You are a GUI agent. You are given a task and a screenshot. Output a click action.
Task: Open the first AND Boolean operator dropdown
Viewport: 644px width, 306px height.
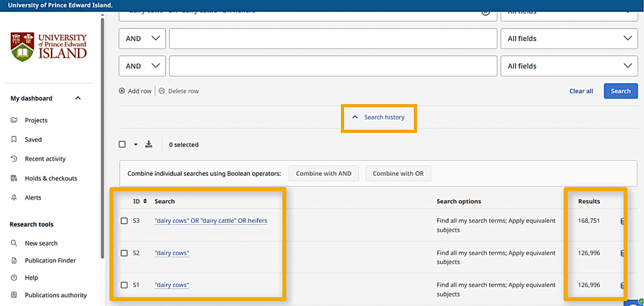coord(142,38)
